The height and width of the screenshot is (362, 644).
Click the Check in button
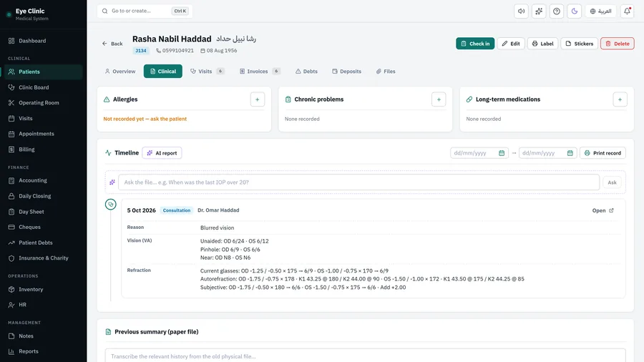(475, 44)
